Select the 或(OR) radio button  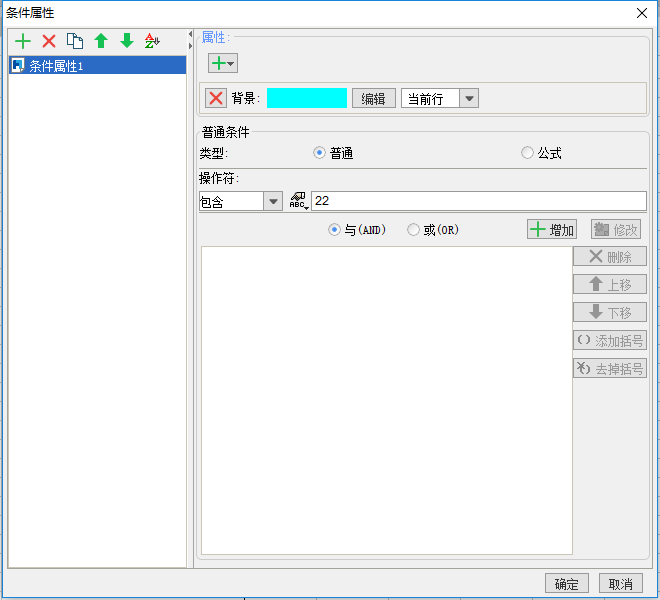click(413, 229)
